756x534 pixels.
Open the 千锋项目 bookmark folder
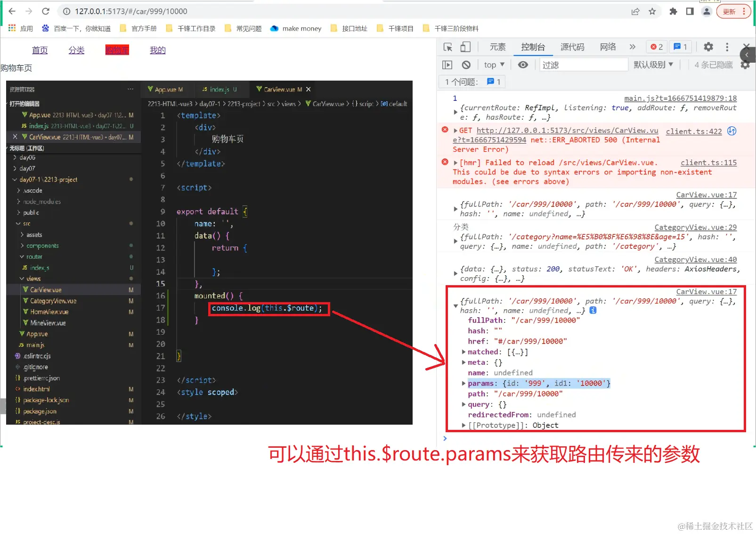point(395,28)
